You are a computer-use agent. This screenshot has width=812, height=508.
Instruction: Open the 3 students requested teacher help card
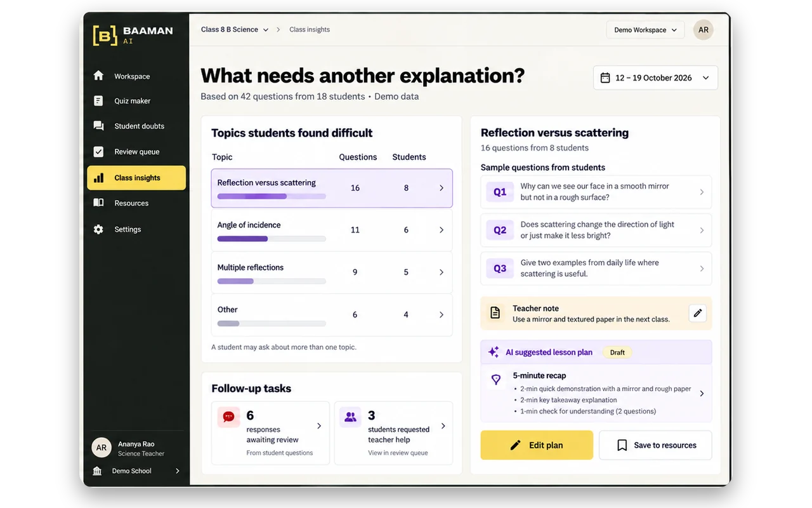[393, 432]
